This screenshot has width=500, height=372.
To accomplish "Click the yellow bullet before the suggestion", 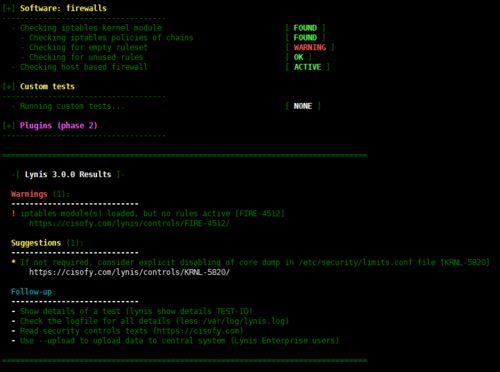I will coord(13,262).
